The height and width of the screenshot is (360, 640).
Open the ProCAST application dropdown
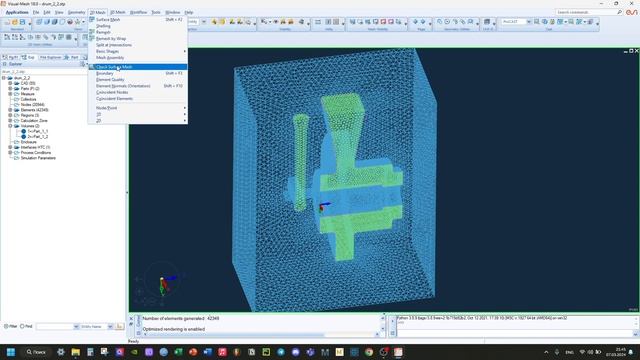(x=529, y=22)
